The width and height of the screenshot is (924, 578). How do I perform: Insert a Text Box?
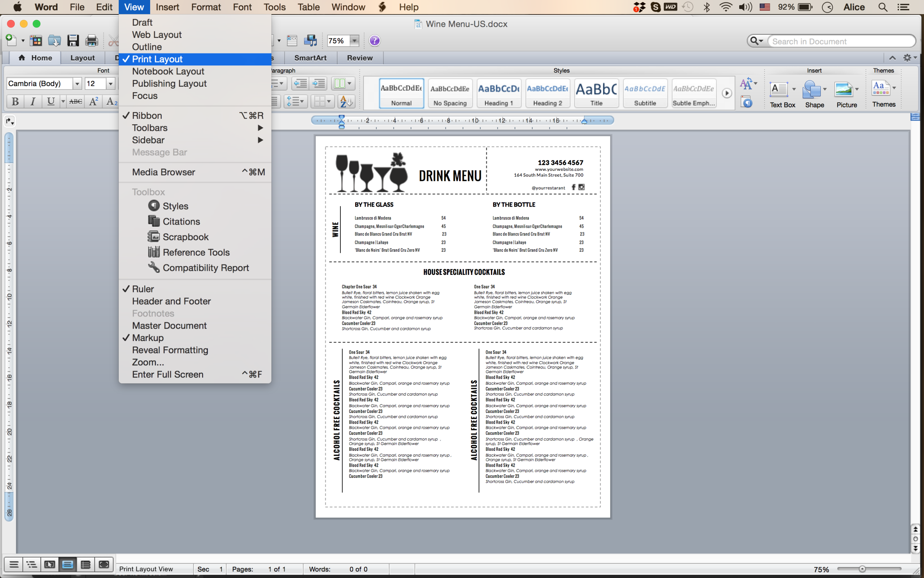click(x=782, y=94)
